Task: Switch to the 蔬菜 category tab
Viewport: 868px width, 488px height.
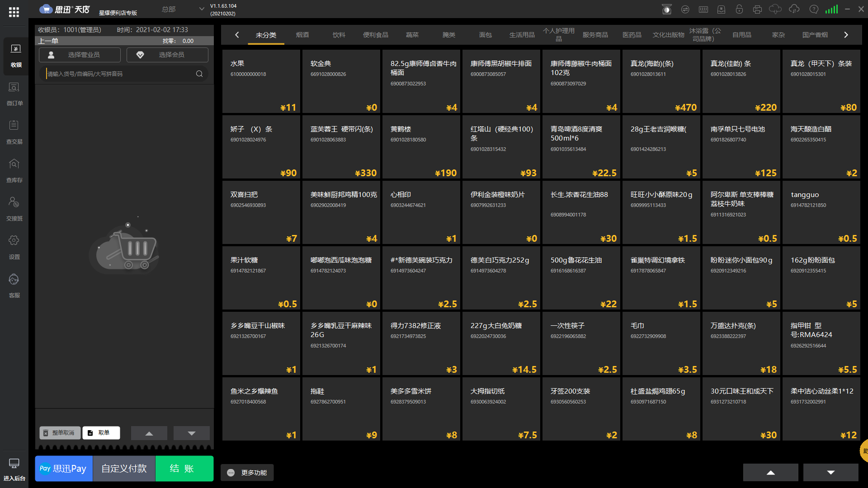Action: 412,35
